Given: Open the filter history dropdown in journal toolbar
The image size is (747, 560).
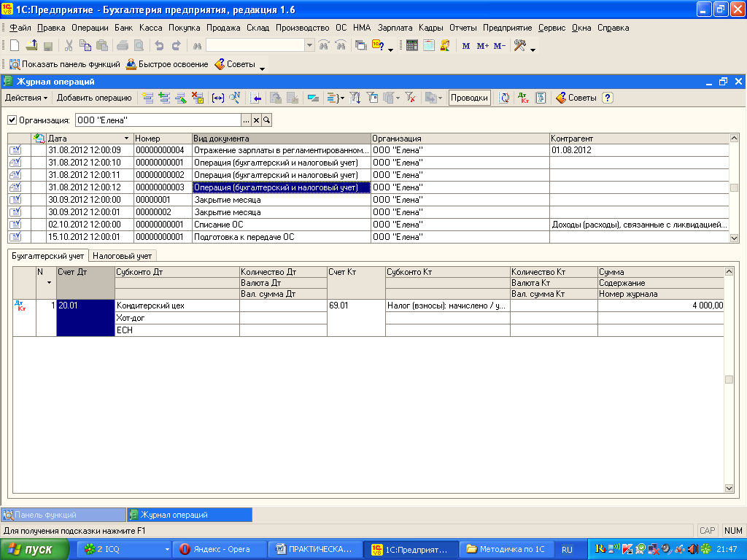Looking at the screenshot, I should point(391,98).
